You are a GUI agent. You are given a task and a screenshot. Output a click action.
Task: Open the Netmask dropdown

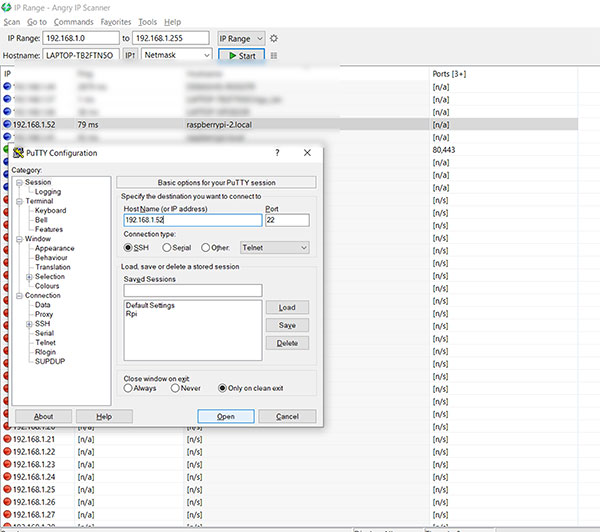click(176, 55)
